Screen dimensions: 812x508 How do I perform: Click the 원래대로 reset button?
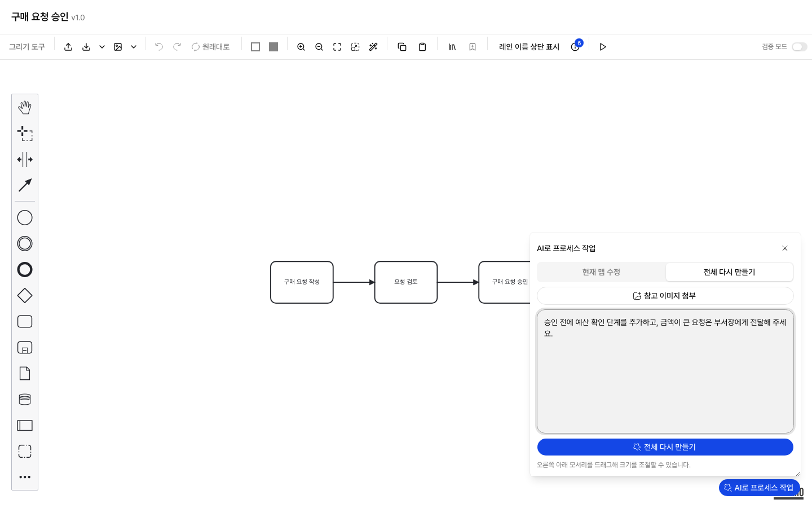(210, 47)
